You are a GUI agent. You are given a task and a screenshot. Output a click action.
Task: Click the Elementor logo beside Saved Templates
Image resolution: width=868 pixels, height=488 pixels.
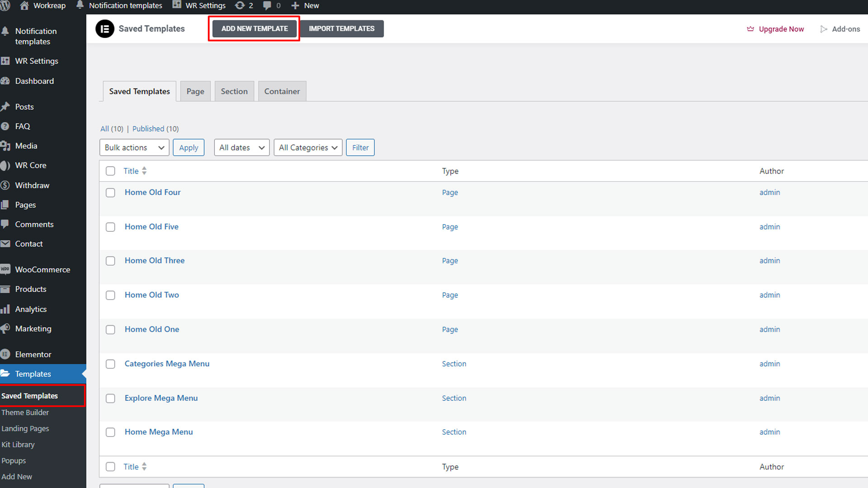pyautogui.click(x=105, y=29)
